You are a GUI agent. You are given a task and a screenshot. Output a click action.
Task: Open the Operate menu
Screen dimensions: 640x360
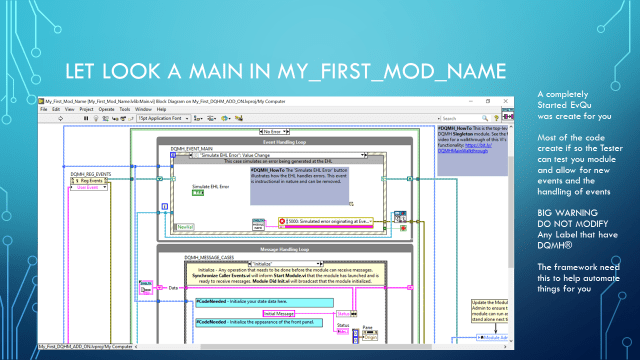pyautogui.click(x=107, y=109)
